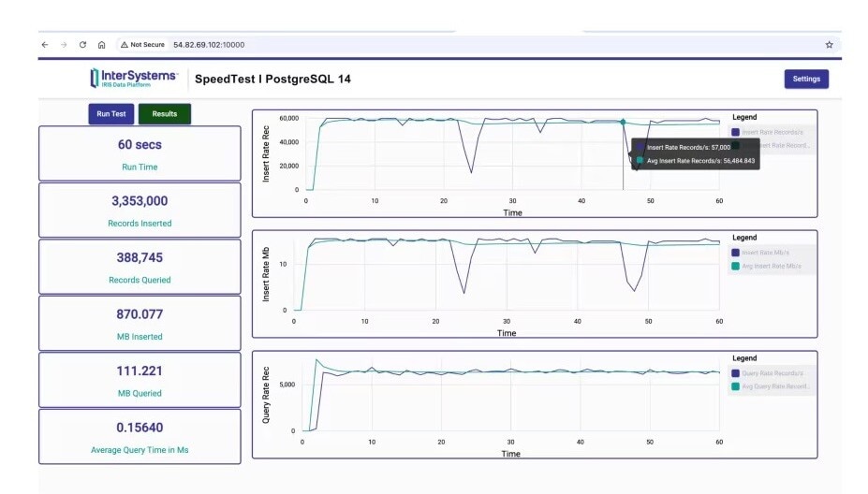Click the SpeedTest | PostgreSQL 14 title
The width and height of the screenshot is (868, 494).
coord(272,80)
